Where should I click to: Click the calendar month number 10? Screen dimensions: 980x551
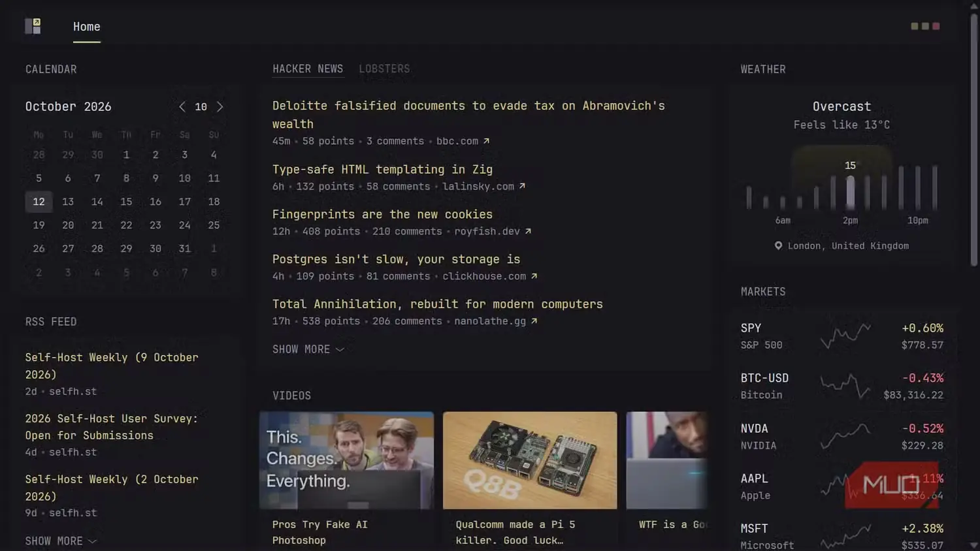(x=201, y=106)
